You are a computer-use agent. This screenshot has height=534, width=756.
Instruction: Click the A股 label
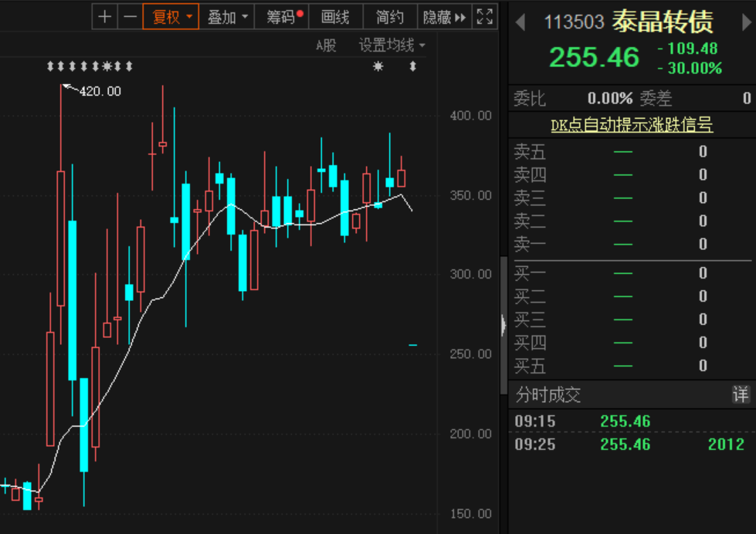coord(326,46)
